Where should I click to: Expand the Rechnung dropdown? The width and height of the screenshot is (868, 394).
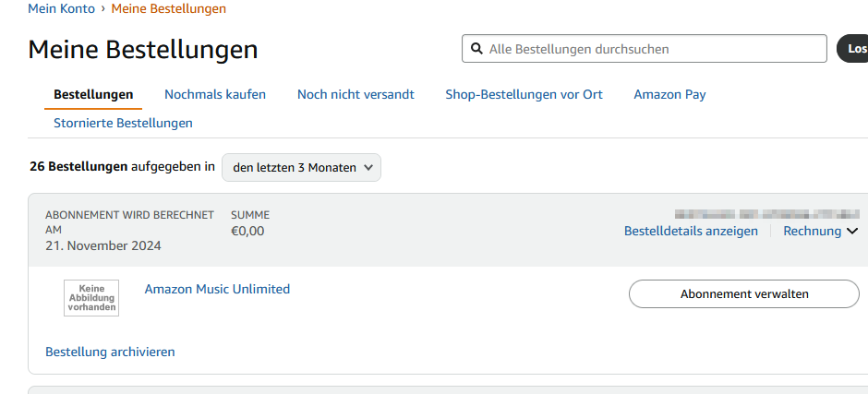(820, 231)
